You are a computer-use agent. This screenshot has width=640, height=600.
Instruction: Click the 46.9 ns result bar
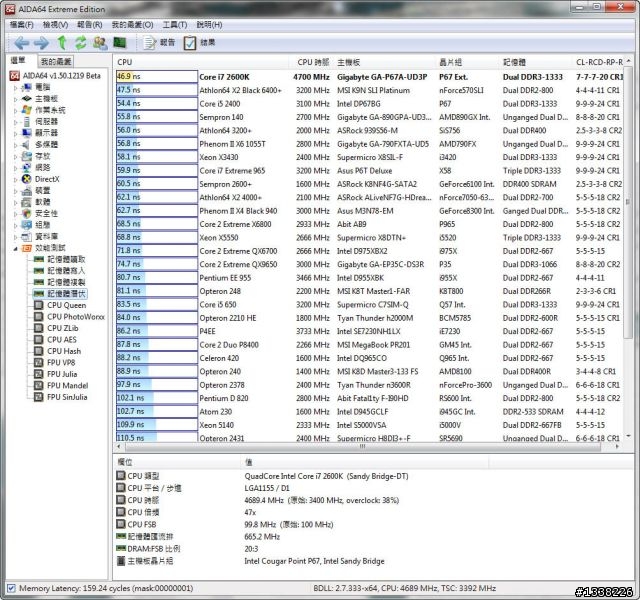(157, 76)
